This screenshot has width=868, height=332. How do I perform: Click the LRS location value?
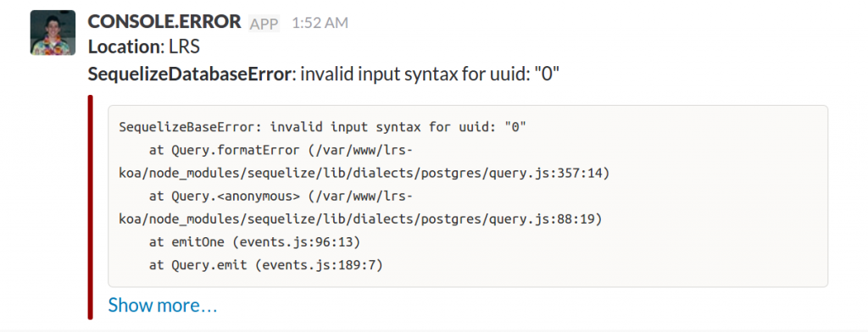pos(184,47)
